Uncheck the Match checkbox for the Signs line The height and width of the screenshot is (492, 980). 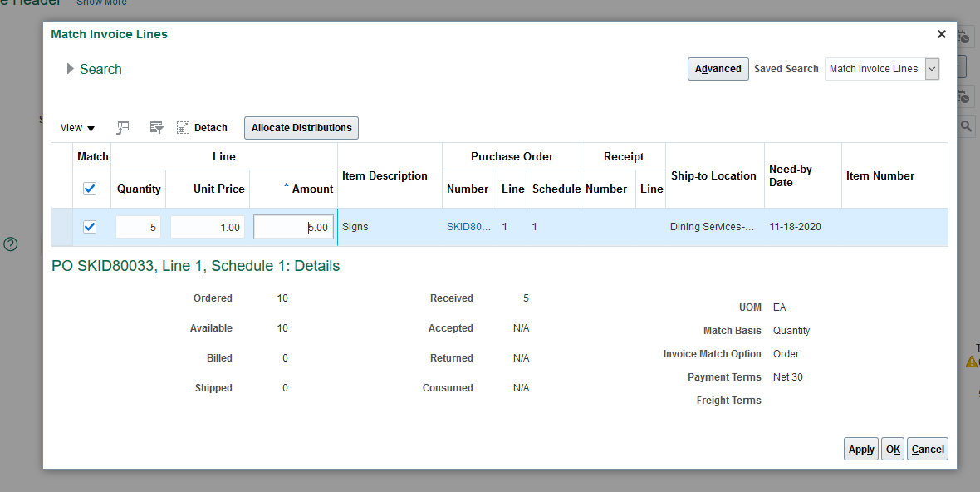click(x=90, y=227)
